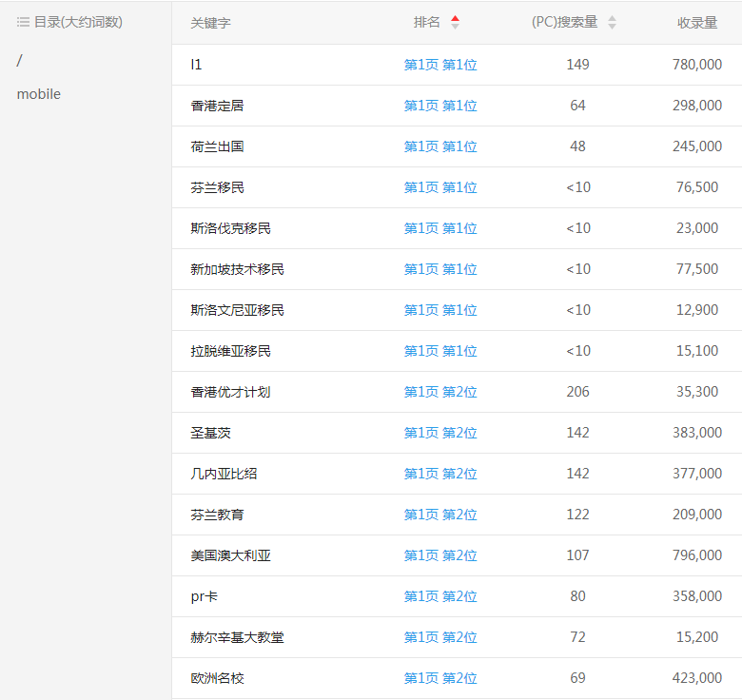Open ranking link for keyword l1
This screenshot has height=700, width=742.
[440, 65]
